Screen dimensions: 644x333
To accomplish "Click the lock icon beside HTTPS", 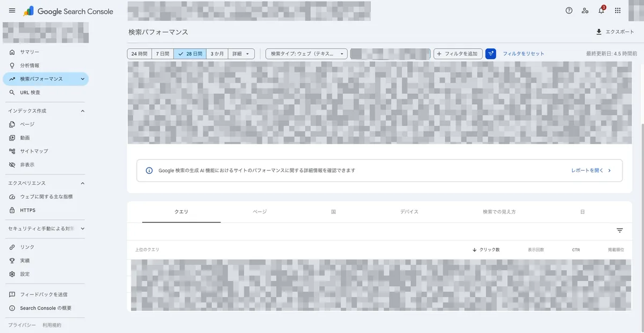I will pyautogui.click(x=12, y=210).
